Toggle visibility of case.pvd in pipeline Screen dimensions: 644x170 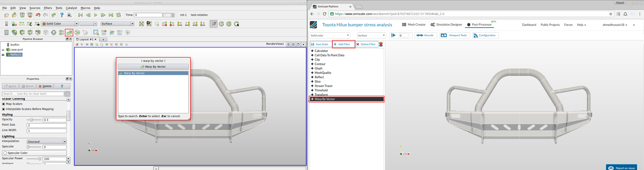(3, 50)
